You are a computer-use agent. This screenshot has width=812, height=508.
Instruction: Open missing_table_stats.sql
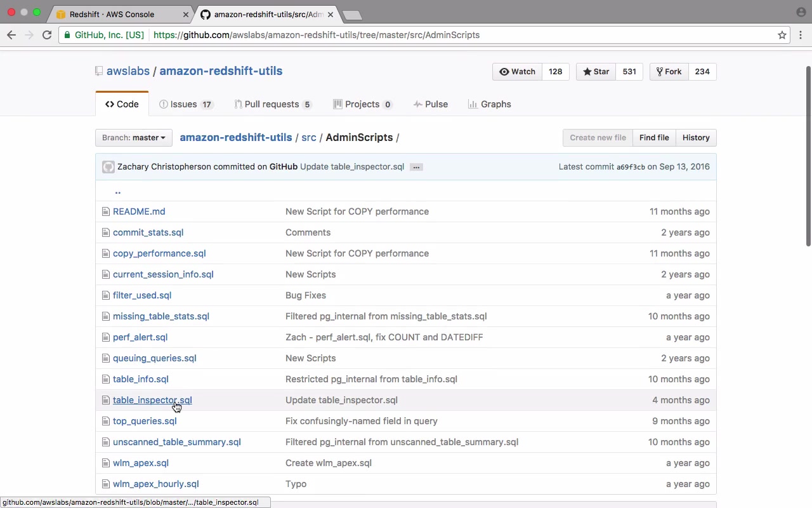pos(161,316)
